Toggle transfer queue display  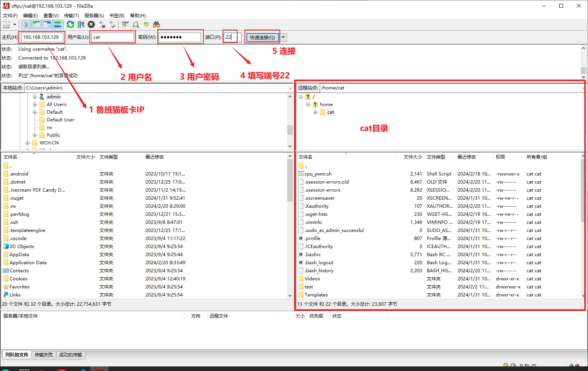[x=57, y=25]
